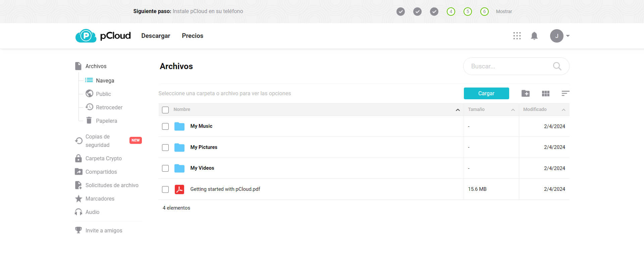The image size is (644, 276).
Task: Click the Carpeta Crypto lock icon
Action: click(x=78, y=158)
